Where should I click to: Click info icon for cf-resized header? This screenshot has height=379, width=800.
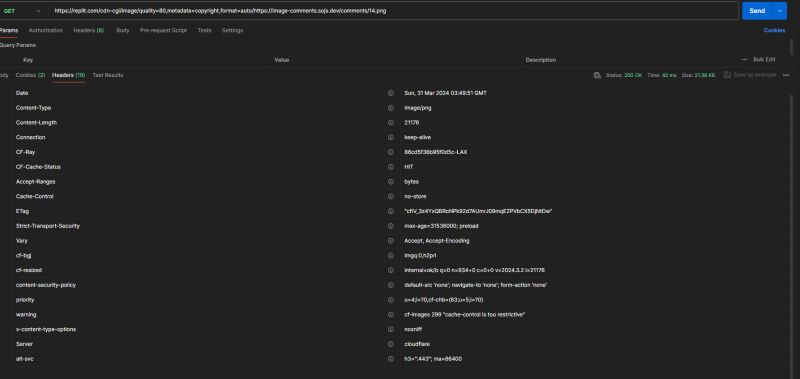(x=390, y=270)
